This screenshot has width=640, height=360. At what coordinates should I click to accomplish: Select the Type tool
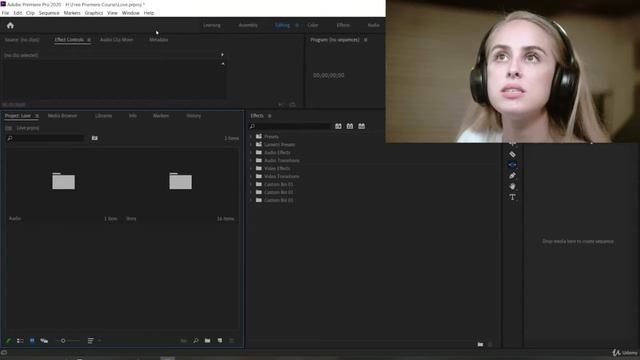point(512,197)
